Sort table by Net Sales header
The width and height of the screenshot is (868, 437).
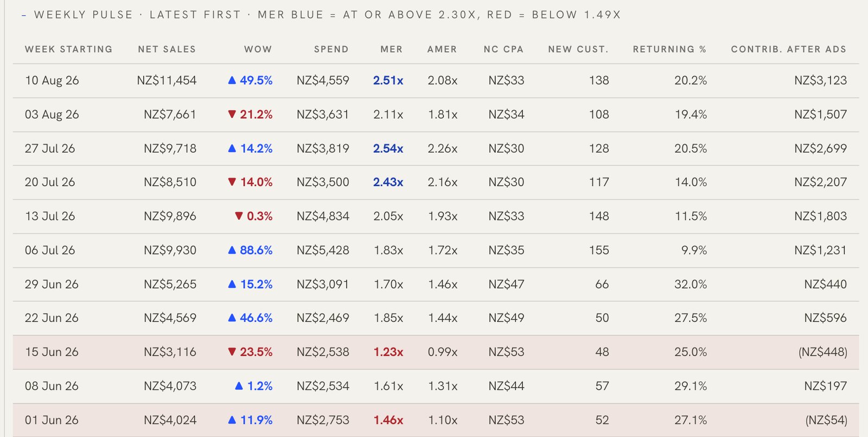point(167,49)
